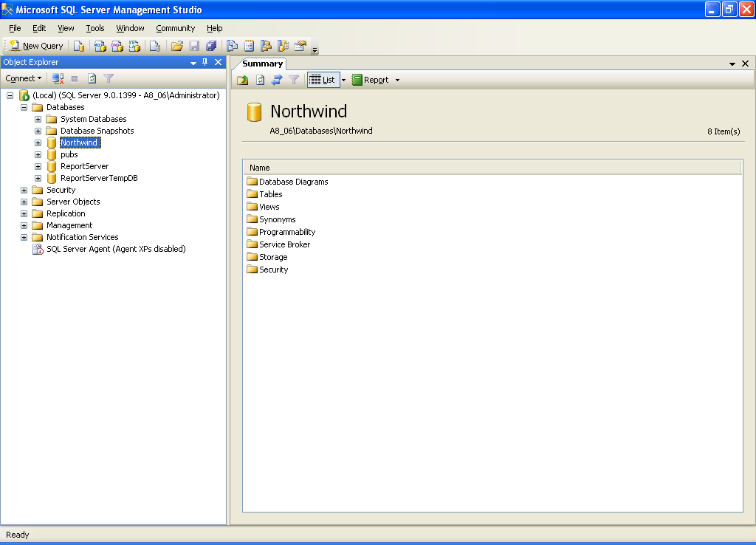Click the Analysis Services MDX Query icon
Viewport: 756px width, 545px height.
coord(99,46)
